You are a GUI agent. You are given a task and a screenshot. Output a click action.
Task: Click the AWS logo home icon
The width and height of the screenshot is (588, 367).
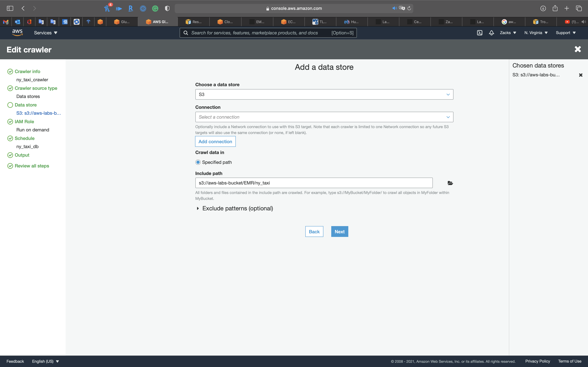pyautogui.click(x=17, y=33)
